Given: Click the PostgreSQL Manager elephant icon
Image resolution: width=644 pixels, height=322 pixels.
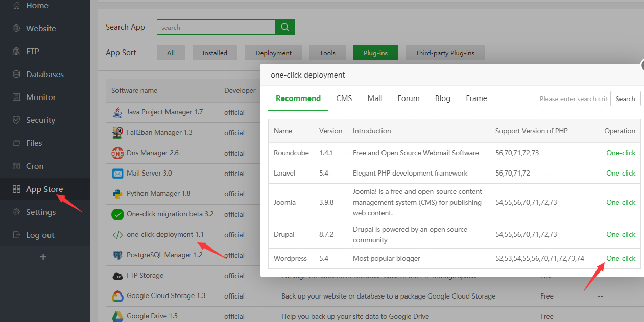Looking at the screenshot, I should 117,255.
